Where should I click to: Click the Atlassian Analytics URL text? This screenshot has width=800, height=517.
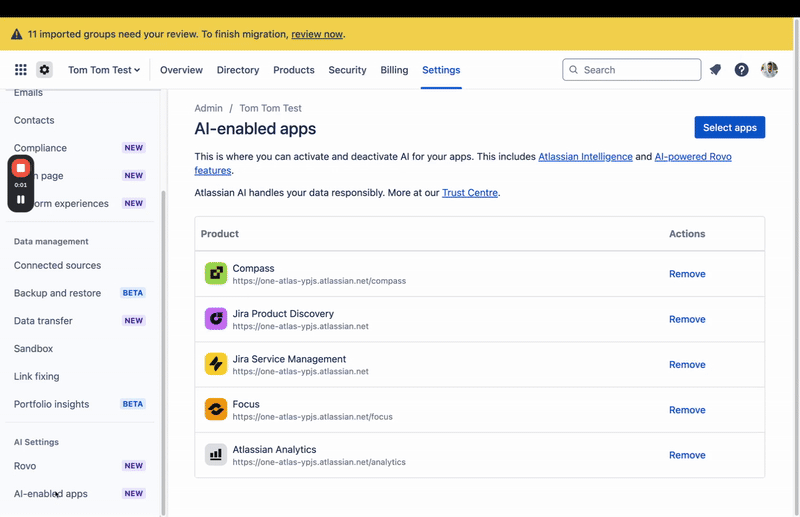319,462
